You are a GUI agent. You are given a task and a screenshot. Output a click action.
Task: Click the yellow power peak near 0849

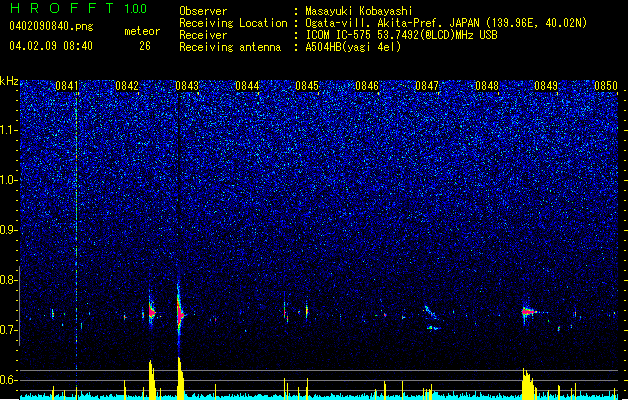(x=529, y=384)
